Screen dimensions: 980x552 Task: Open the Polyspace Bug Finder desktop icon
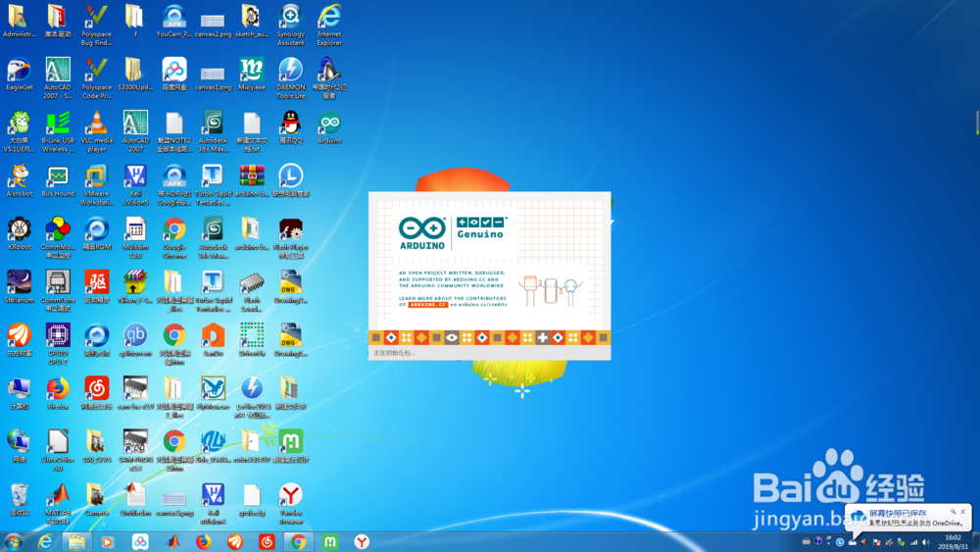coord(96,25)
